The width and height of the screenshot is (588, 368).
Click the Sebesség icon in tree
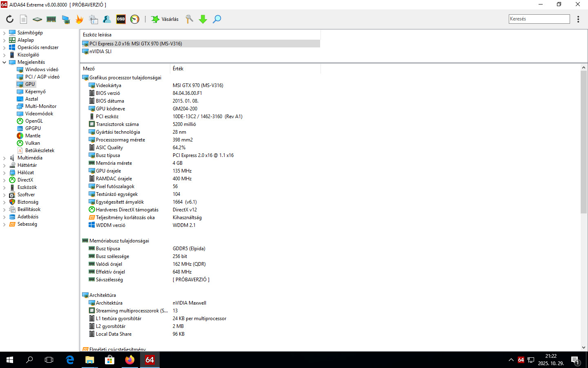12,224
